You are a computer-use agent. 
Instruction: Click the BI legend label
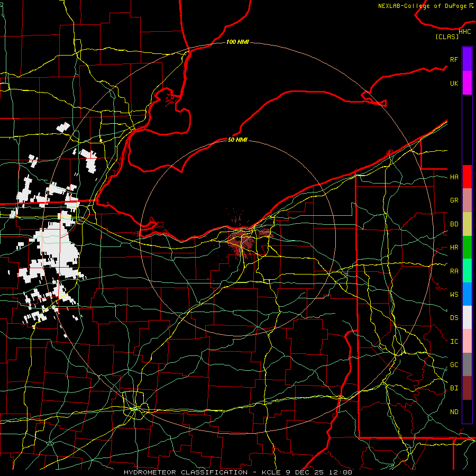pos(454,388)
